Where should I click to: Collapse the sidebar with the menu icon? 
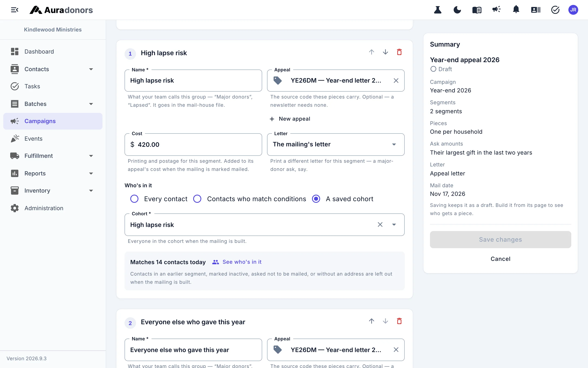click(x=14, y=10)
